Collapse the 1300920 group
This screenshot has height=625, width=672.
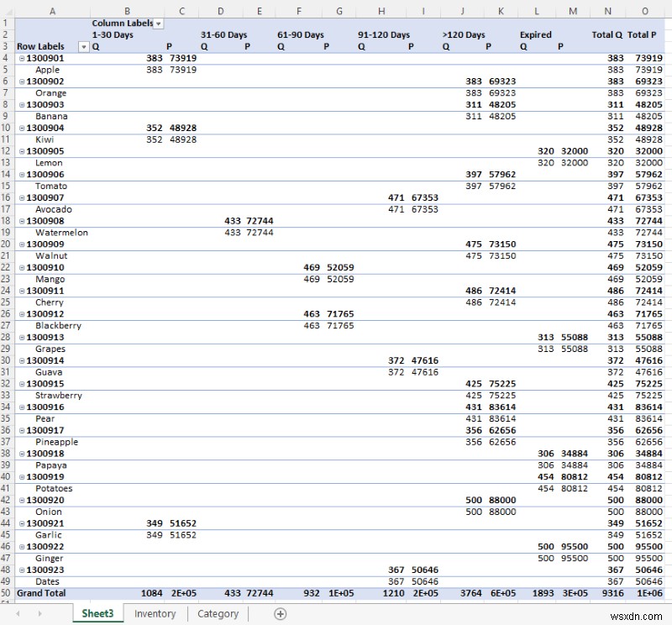[x=22, y=501]
